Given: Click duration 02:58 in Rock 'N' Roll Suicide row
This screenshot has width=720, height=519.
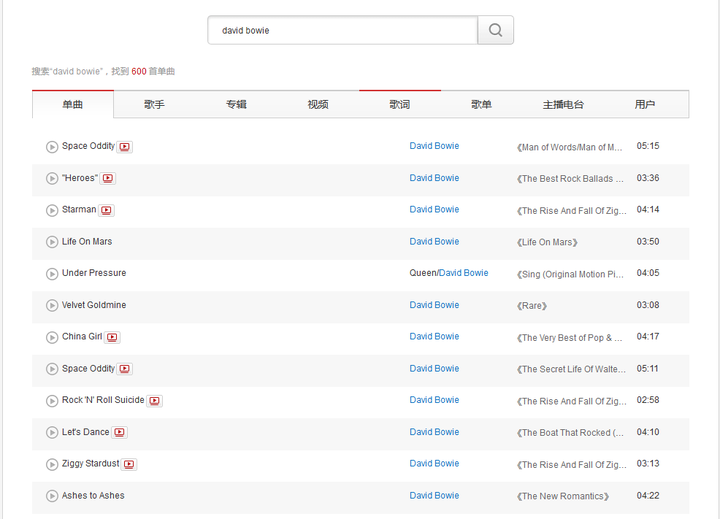Looking at the screenshot, I should 647,400.
